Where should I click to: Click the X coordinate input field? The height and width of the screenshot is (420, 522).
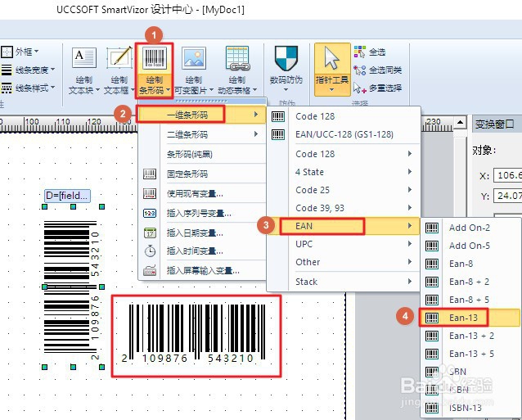point(508,175)
